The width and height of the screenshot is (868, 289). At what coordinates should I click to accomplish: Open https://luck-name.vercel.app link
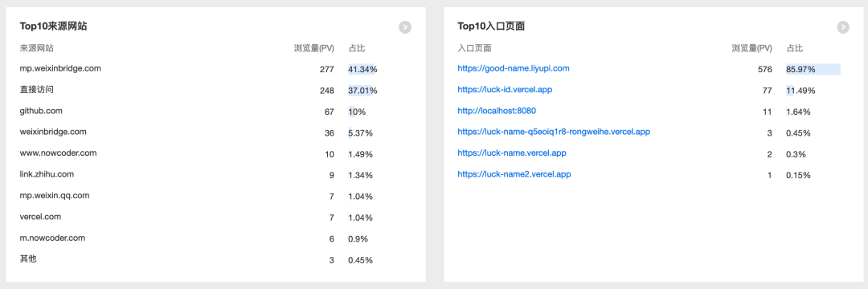pos(511,153)
